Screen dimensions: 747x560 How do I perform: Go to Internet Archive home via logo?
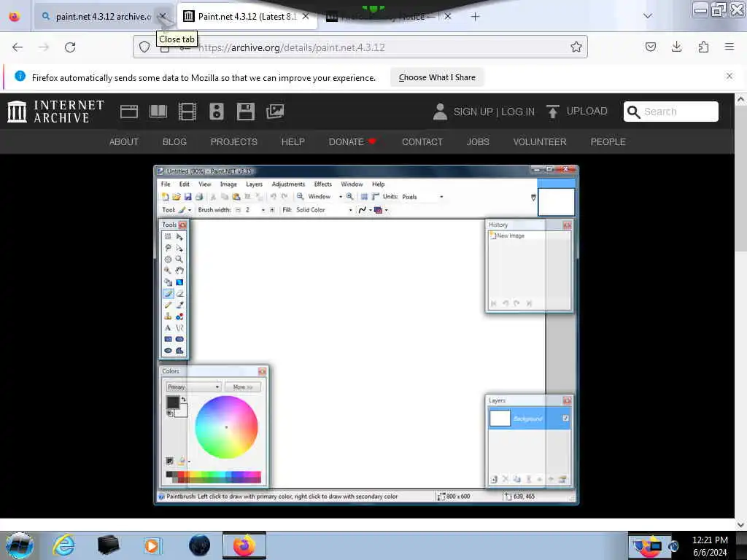click(55, 112)
